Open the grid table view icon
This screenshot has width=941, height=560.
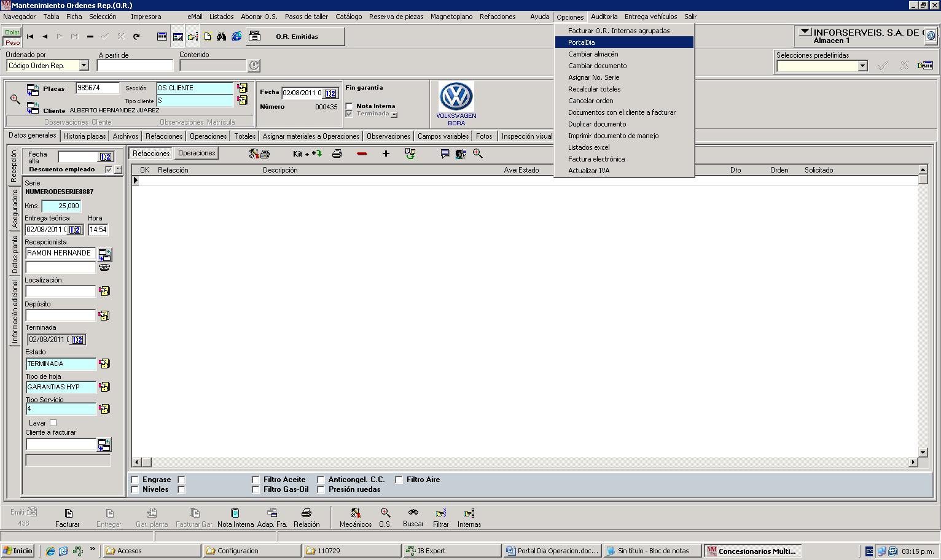162,37
